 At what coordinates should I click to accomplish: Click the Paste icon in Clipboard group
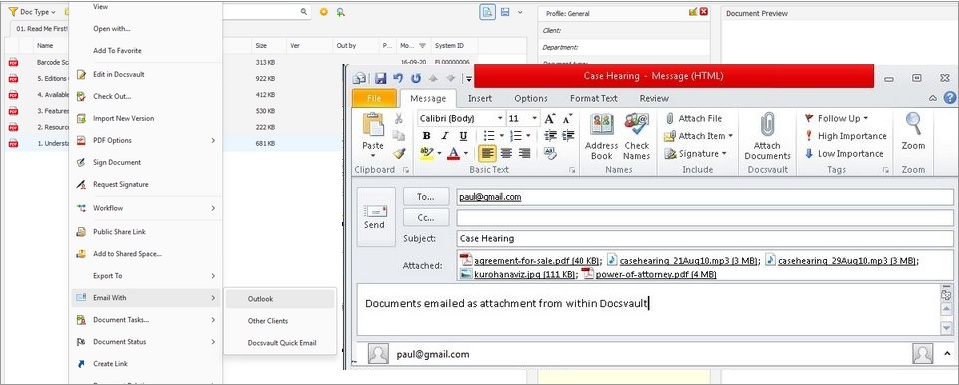coord(372,125)
